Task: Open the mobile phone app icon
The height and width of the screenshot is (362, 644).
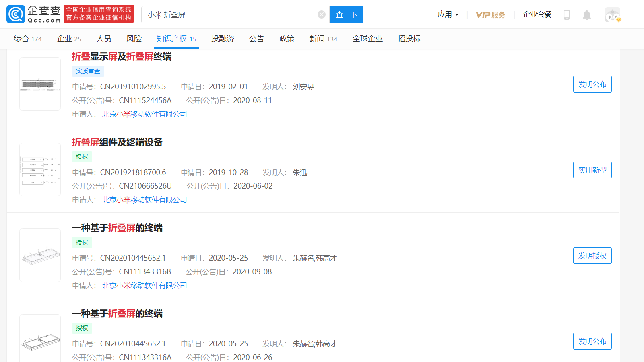Action: pos(567,15)
